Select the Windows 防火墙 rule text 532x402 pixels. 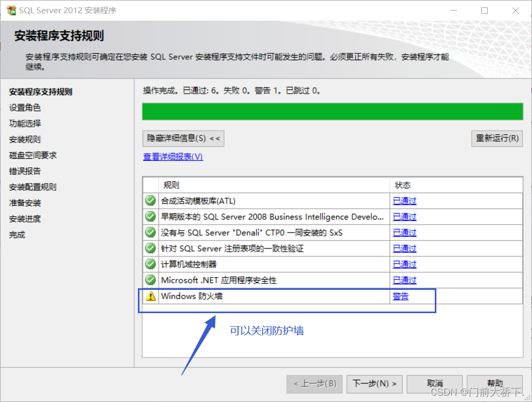[x=192, y=296]
